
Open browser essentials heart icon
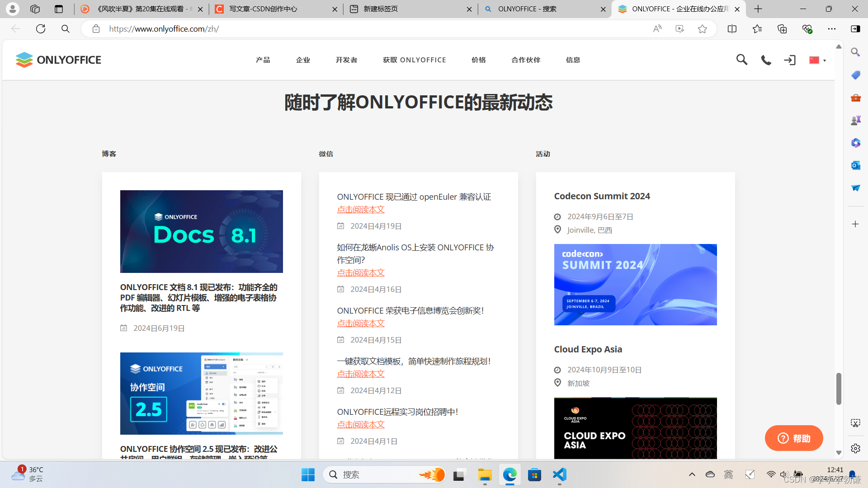coord(807,29)
